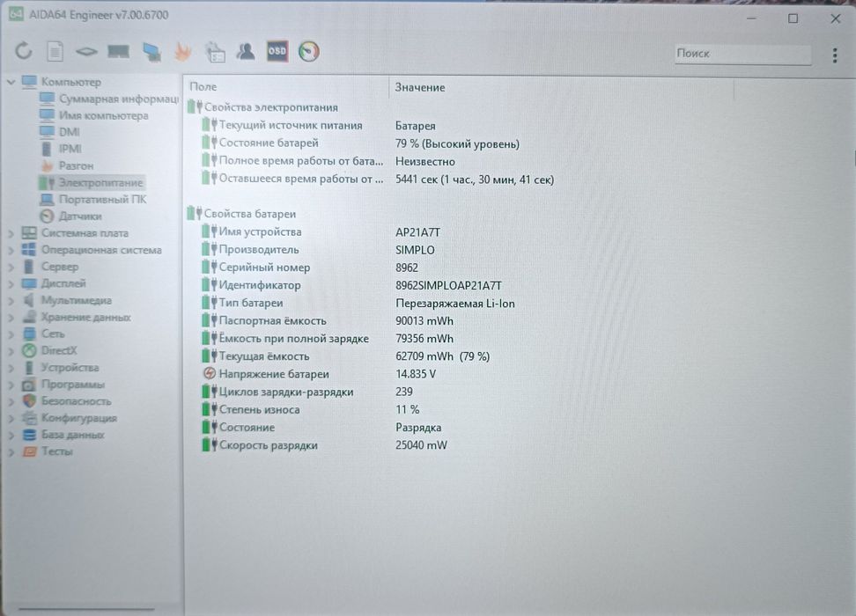Open the Разгон tree item
The image size is (856, 616).
pyautogui.click(x=67, y=165)
